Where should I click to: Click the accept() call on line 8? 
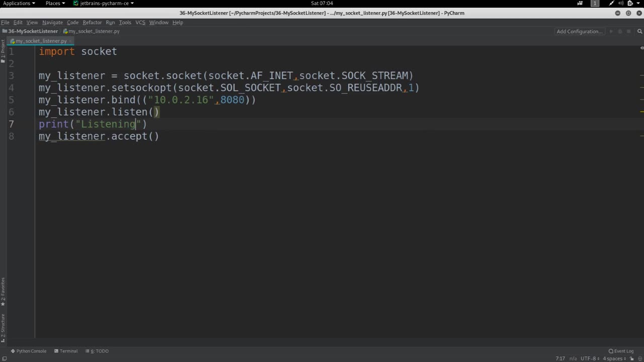tap(135, 136)
